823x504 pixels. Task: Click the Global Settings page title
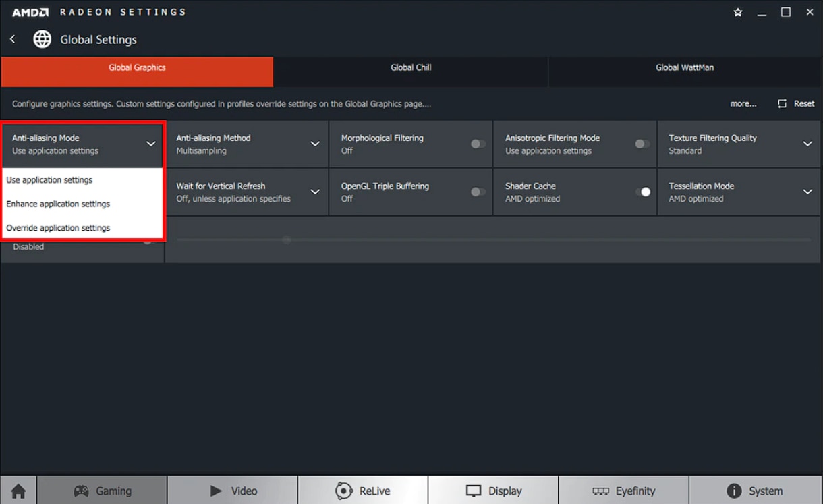(98, 40)
